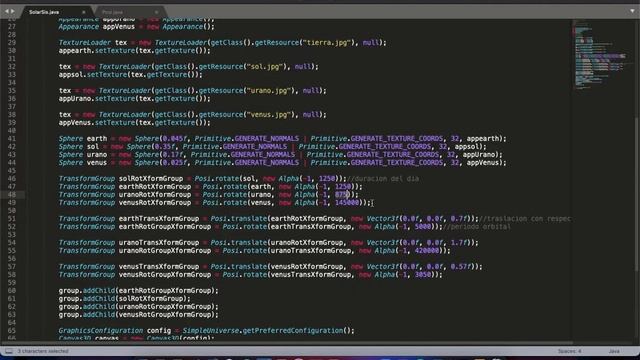The image size is (640, 360).
Task: Click the horizontal scrollbar below the editor
Action: tap(287, 343)
